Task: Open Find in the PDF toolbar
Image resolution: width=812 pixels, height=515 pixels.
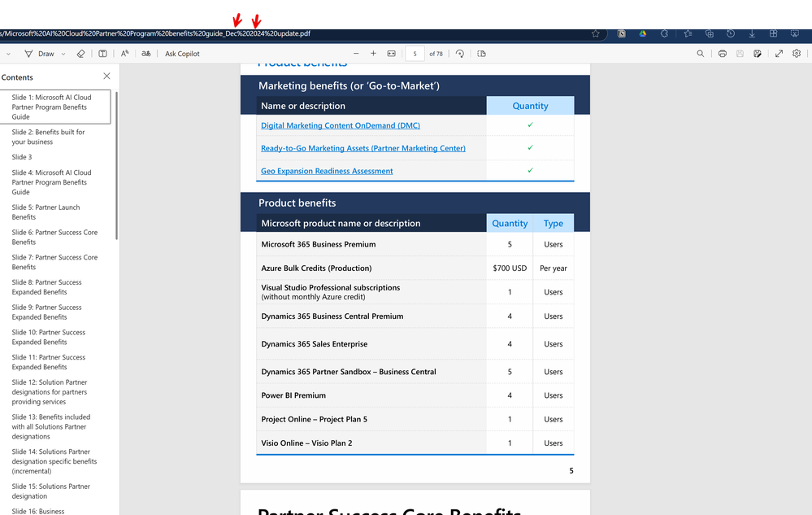Action: tap(700, 54)
